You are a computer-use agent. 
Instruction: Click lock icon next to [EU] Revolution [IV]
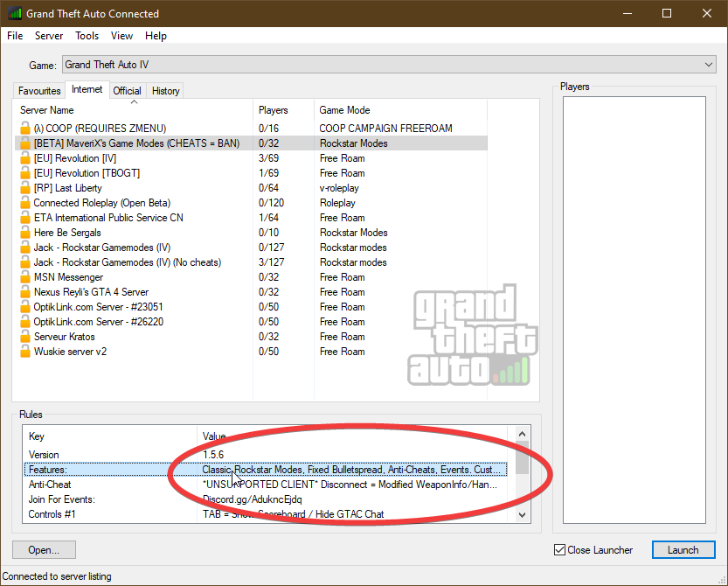[25, 158]
